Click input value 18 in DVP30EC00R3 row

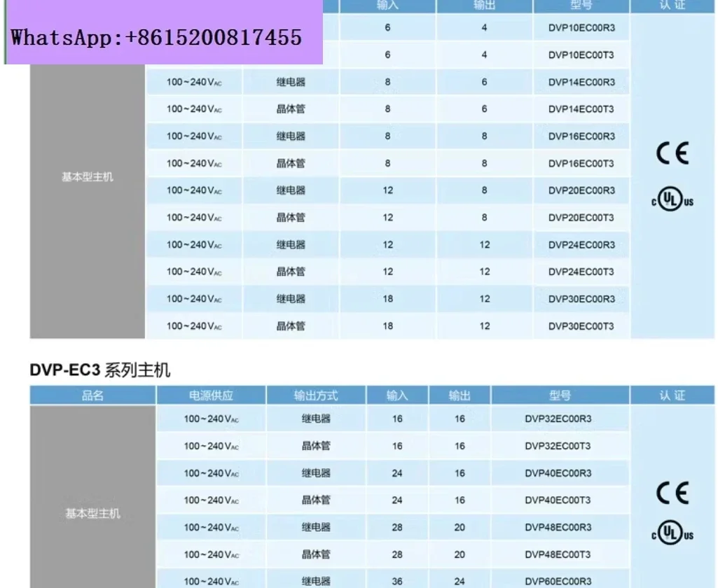(x=388, y=299)
